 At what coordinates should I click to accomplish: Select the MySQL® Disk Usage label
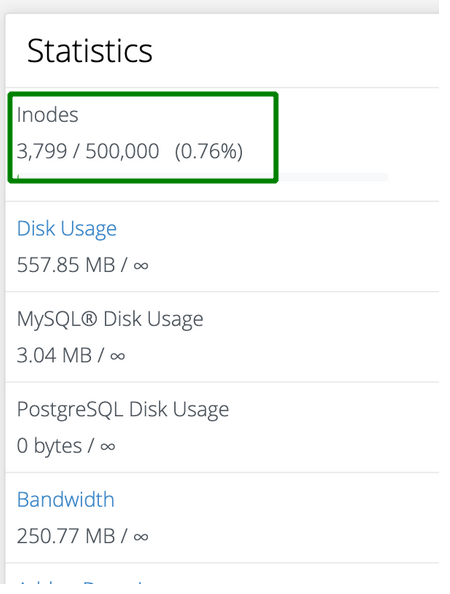110,319
